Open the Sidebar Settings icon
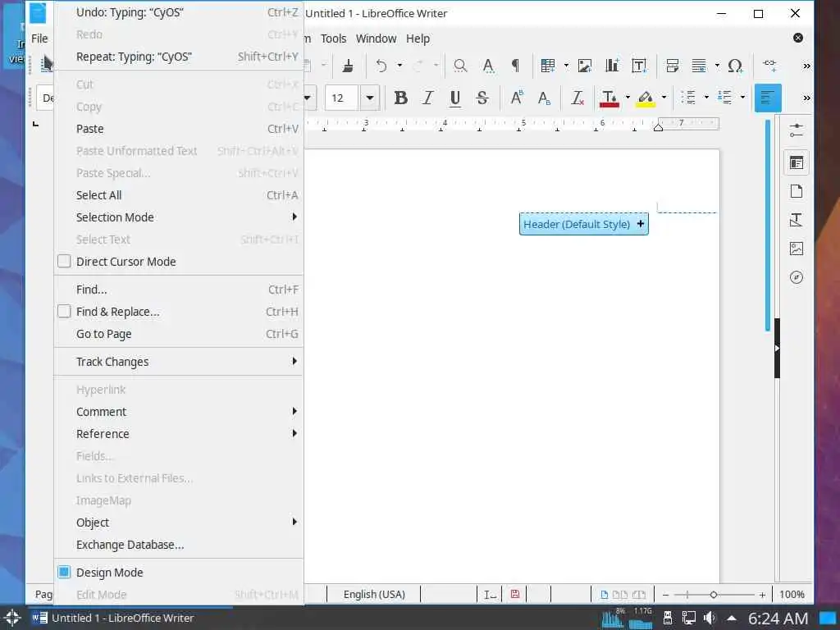 (x=797, y=130)
